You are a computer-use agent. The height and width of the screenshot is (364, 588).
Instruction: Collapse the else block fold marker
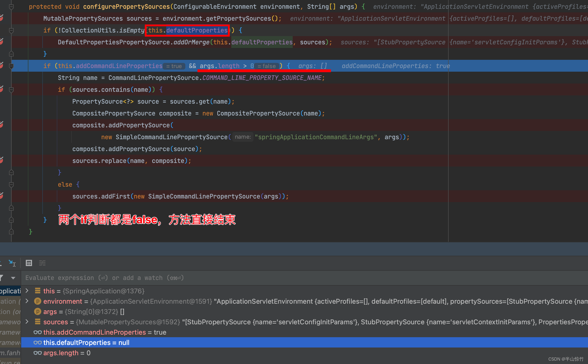click(11, 185)
